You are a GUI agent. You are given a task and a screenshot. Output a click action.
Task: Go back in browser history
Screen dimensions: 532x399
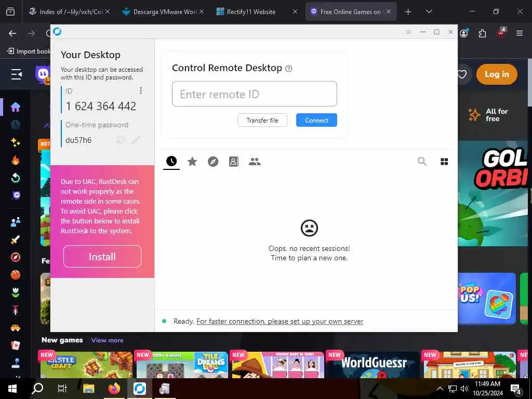pos(12,33)
